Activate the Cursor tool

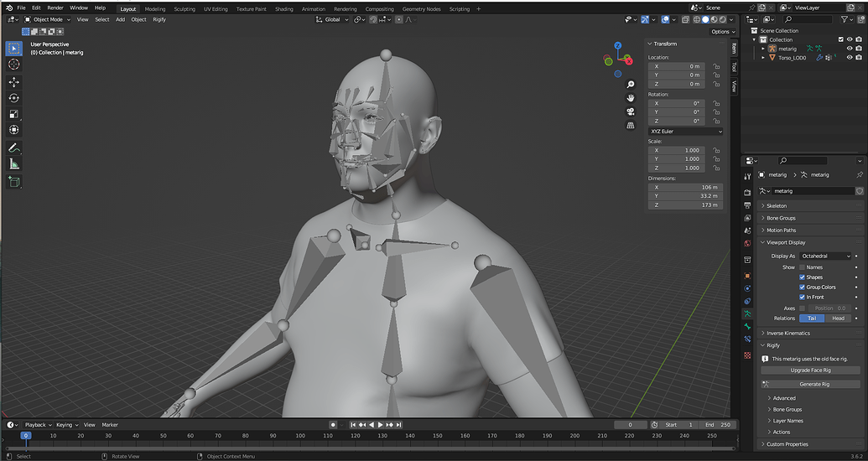[x=14, y=65]
